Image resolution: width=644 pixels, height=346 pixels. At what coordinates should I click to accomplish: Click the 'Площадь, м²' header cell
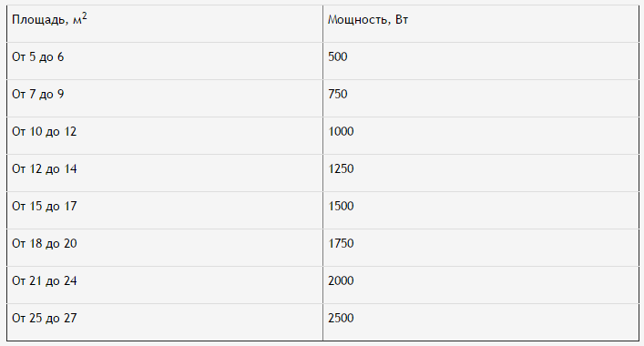(165, 24)
